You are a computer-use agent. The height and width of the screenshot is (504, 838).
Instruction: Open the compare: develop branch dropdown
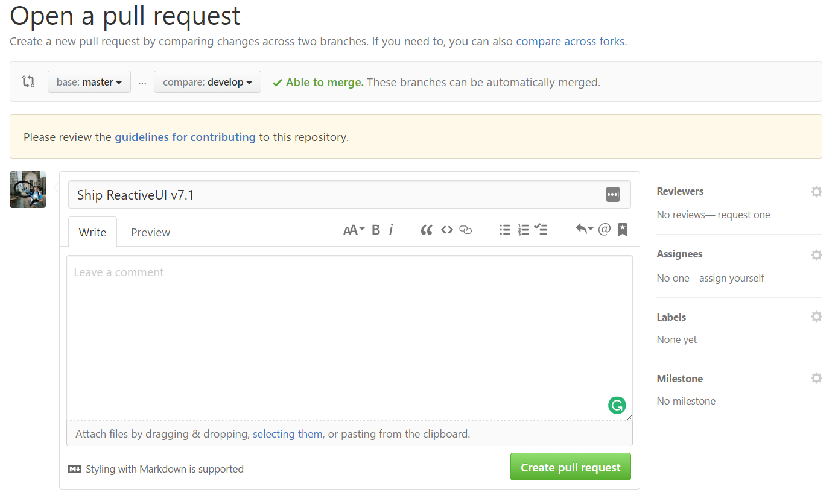[207, 82]
